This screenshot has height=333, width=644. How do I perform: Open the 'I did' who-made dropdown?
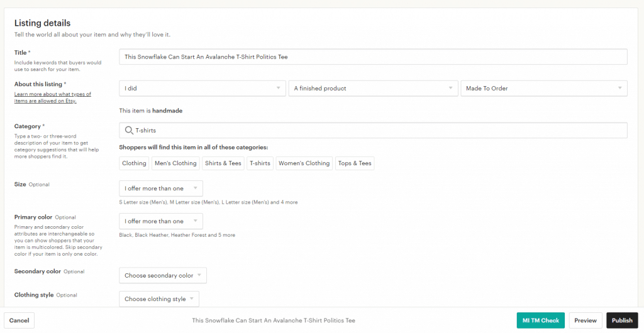click(203, 88)
